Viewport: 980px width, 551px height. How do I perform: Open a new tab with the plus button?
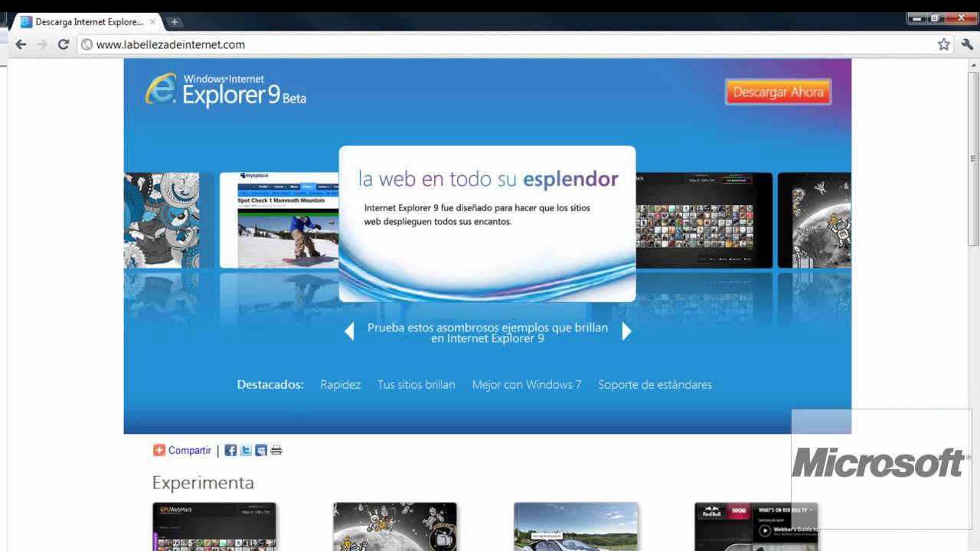[174, 21]
